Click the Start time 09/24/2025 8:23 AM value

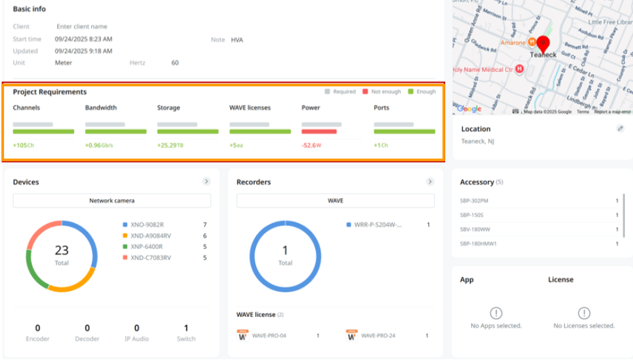(x=84, y=39)
